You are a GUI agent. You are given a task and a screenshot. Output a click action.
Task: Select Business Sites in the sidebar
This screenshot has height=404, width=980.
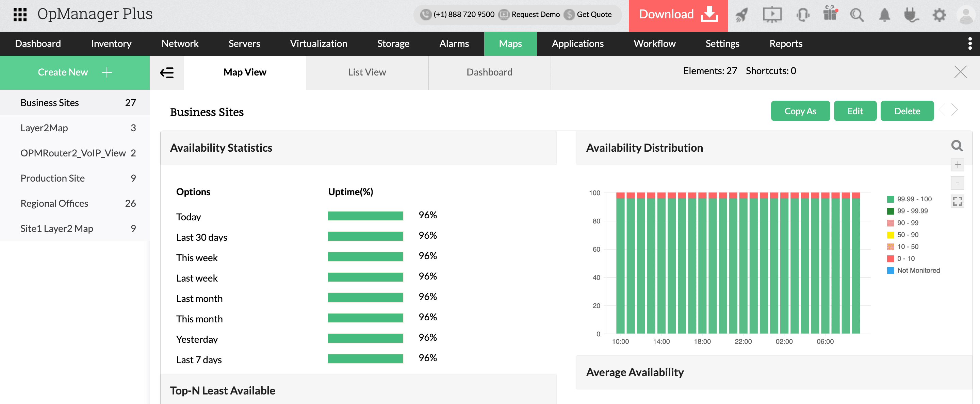point(75,103)
